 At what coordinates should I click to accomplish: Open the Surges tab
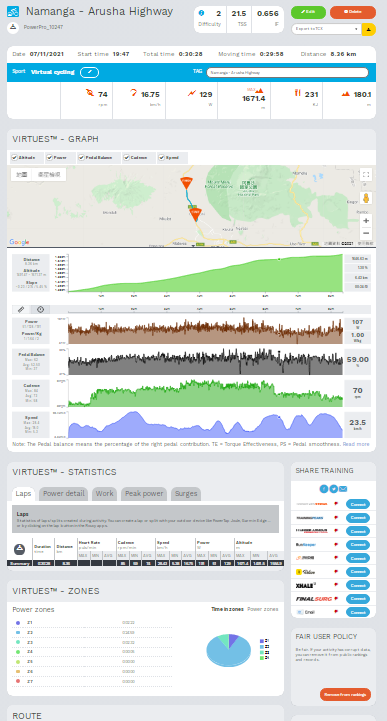point(186,493)
